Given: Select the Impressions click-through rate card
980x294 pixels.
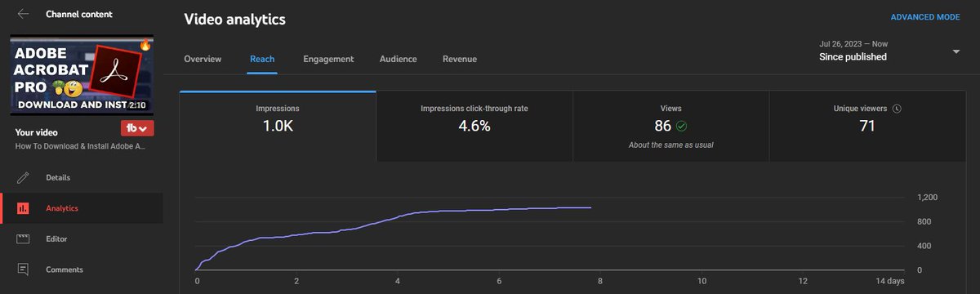Looking at the screenshot, I should pos(474,126).
